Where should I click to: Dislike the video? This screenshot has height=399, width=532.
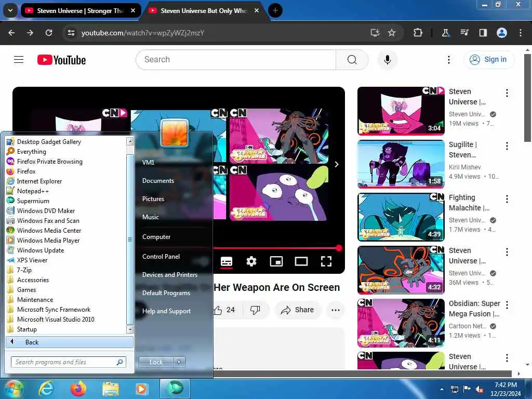tap(255, 310)
